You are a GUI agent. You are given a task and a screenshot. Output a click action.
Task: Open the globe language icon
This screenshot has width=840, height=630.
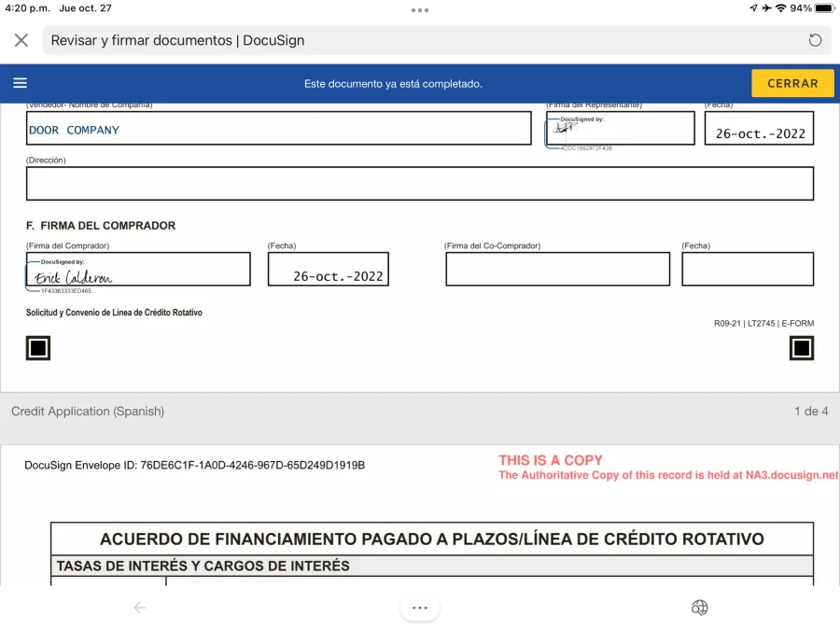(699, 608)
